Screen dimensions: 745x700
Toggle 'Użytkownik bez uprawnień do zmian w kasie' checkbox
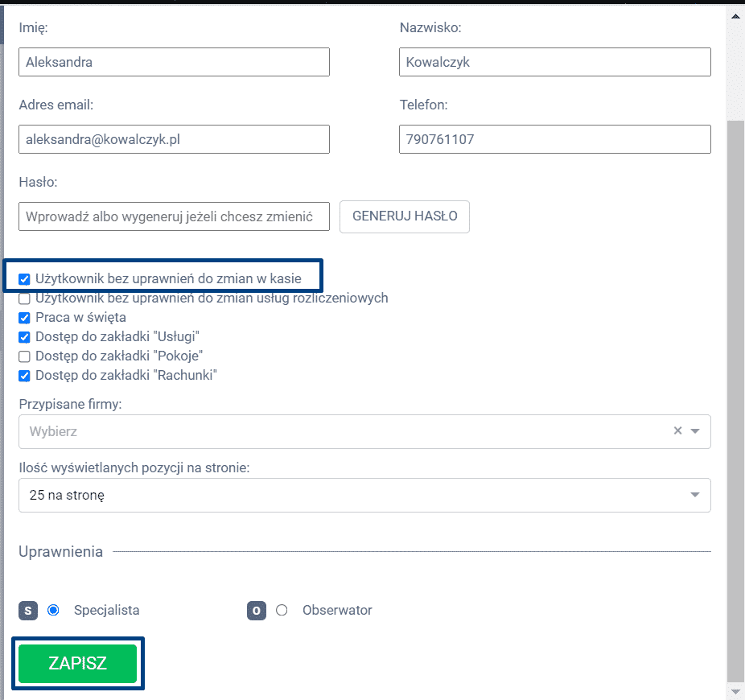pos(25,279)
